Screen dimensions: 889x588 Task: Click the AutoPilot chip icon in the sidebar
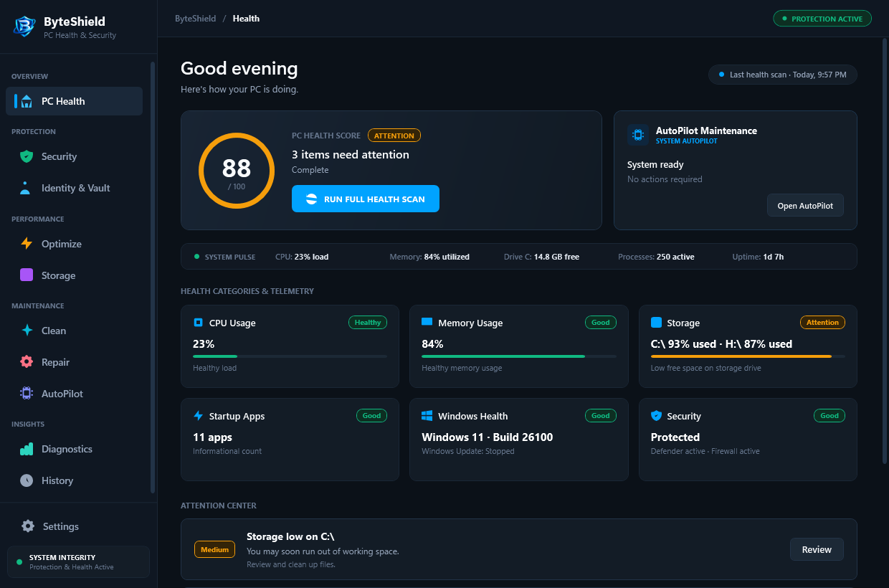click(27, 394)
